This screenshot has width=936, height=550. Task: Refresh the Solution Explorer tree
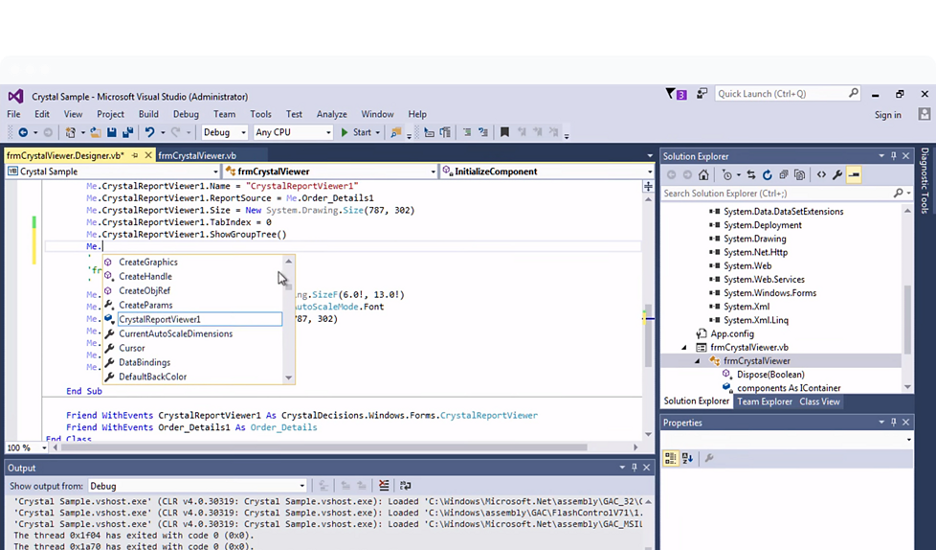pyautogui.click(x=767, y=175)
